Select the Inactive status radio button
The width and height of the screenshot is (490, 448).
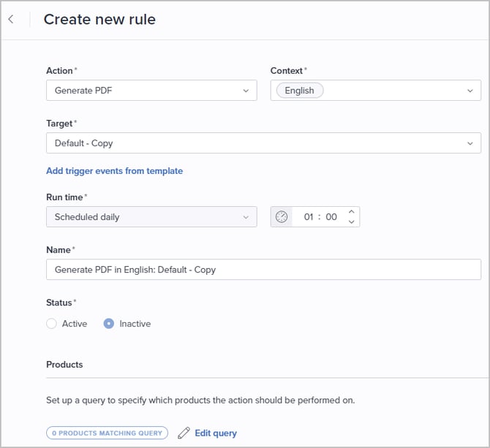tap(109, 324)
